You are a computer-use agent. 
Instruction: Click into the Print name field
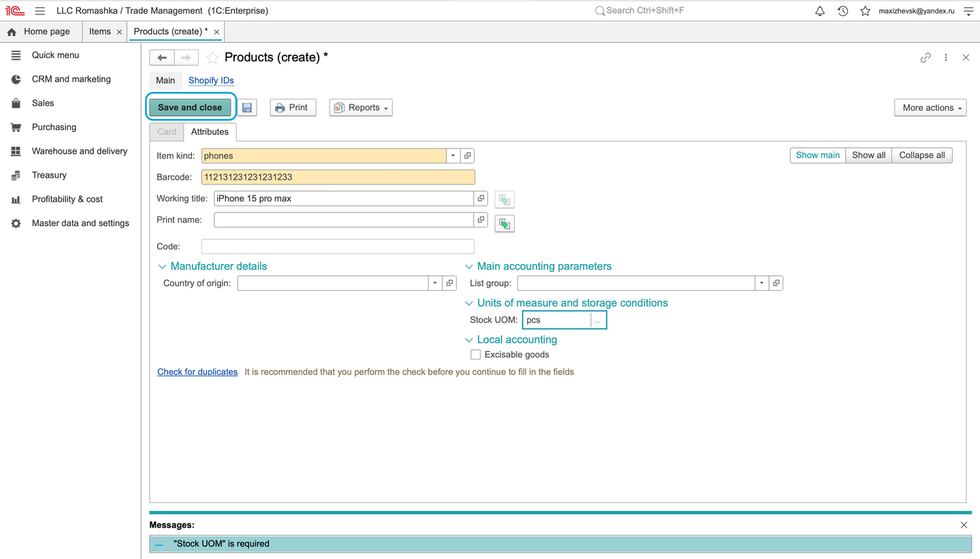tap(344, 220)
